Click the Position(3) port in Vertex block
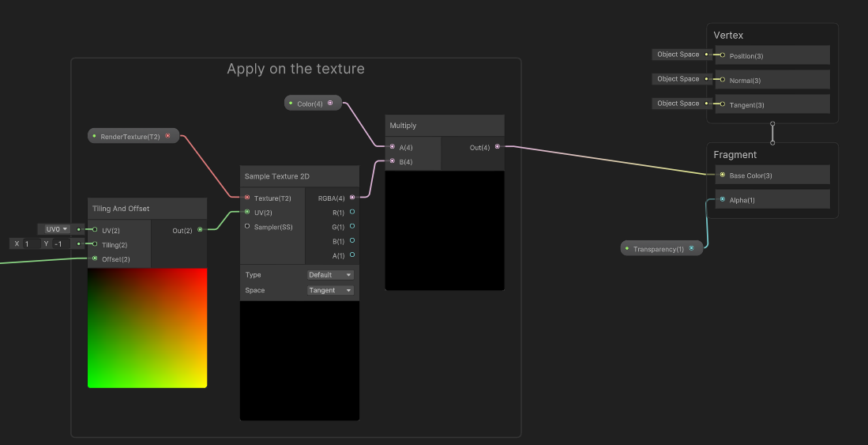868x445 pixels. [x=722, y=55]
